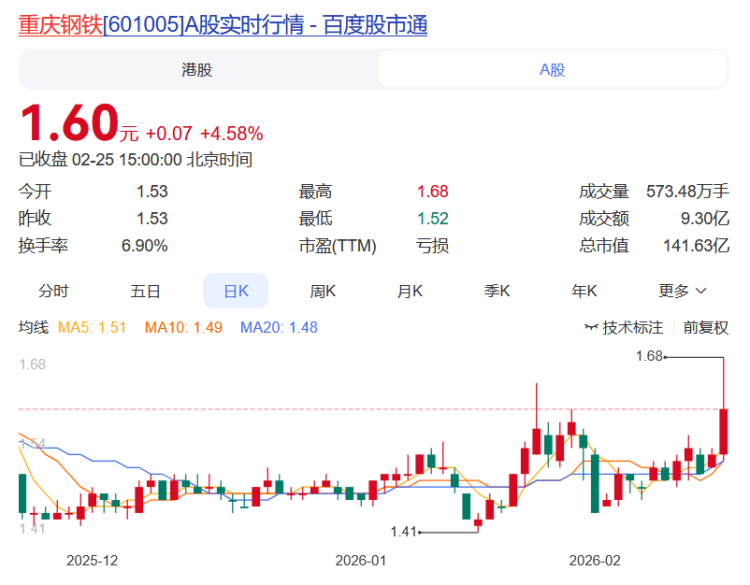The width and height of the screenshot is (750, 585).
Task: Click the 最低 value 1.52
Action: (432, 219)
